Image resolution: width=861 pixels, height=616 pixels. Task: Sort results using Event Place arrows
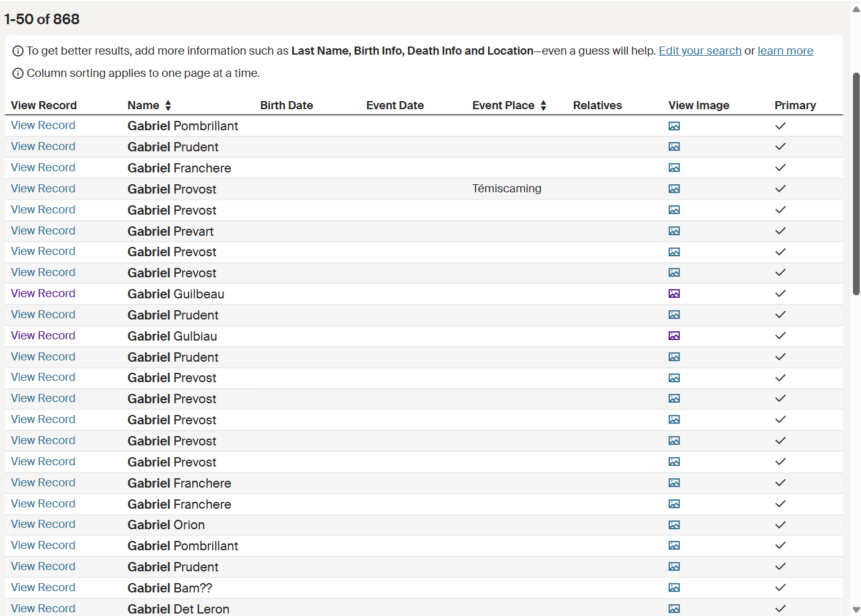tap(543, 105)
